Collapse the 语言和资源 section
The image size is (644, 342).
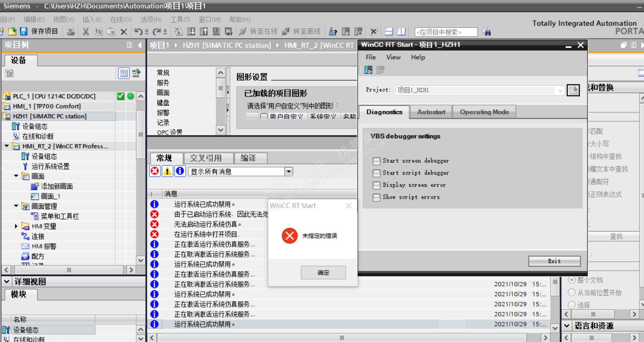[x=567, y=326]
